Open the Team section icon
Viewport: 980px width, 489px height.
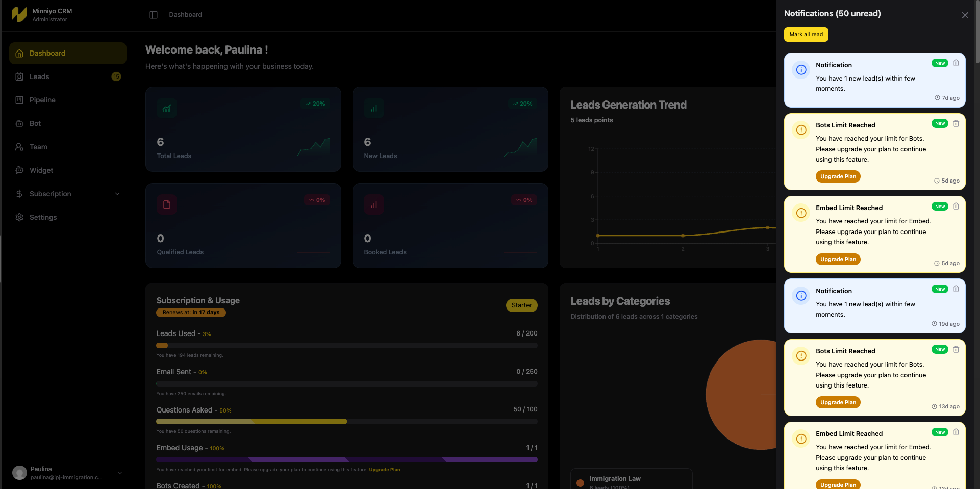19,147
